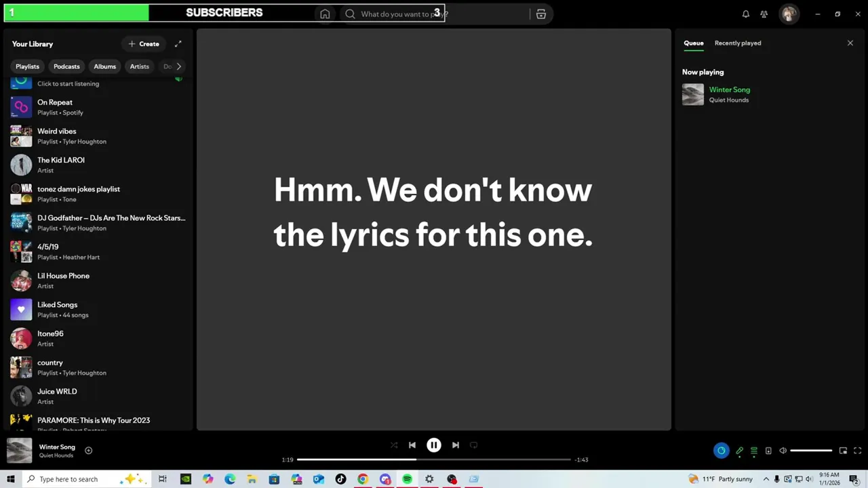This screenshot has height=488, width=868.
Task: Open The Kid LAROI artist page
Action: tap(98, 165)
